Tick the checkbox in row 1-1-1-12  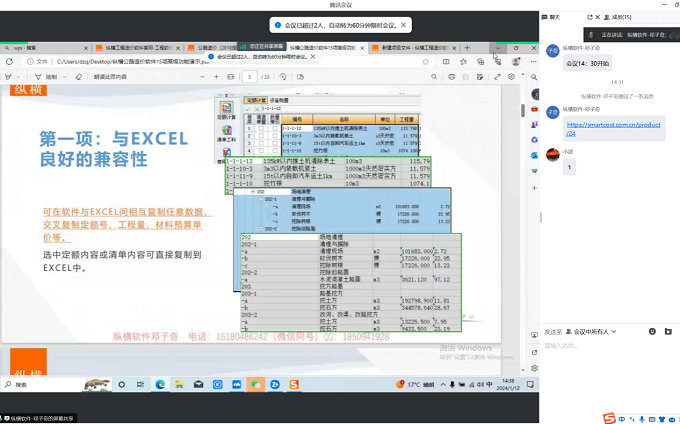(260, 129)
